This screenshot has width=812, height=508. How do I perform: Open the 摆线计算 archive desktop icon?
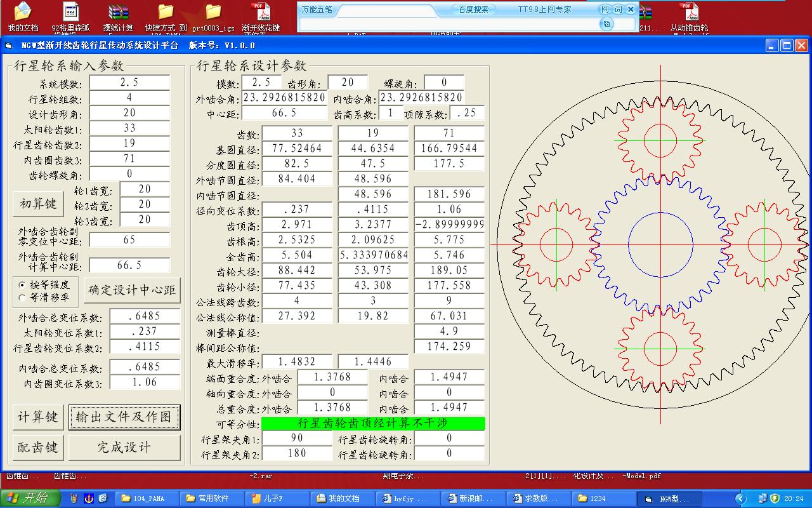[x=118, y=17]
